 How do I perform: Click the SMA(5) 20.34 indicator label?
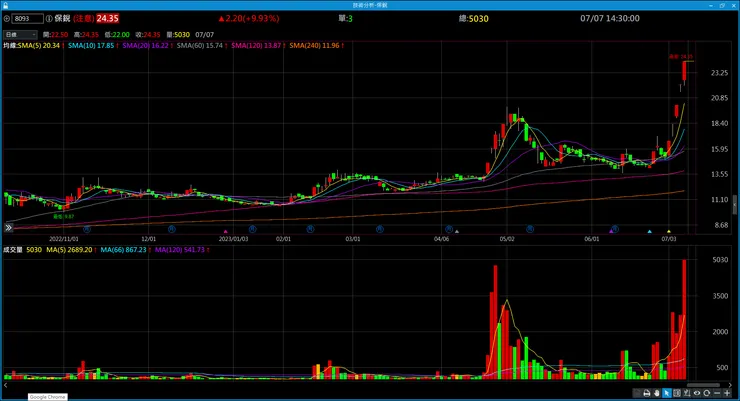(x=39, y=46)
